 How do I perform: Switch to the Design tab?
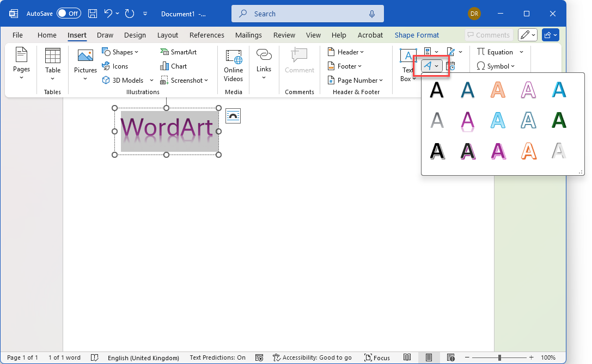[135, 35]
